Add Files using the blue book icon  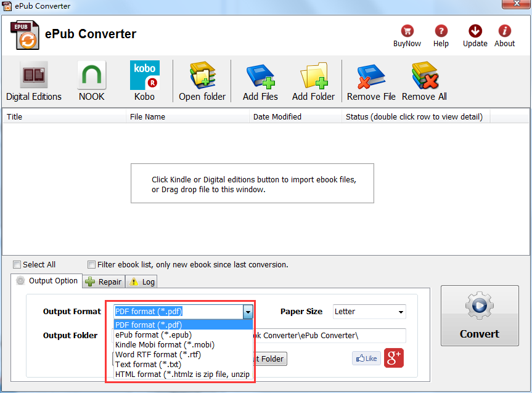pyautogui.click(x=260, y=81)
